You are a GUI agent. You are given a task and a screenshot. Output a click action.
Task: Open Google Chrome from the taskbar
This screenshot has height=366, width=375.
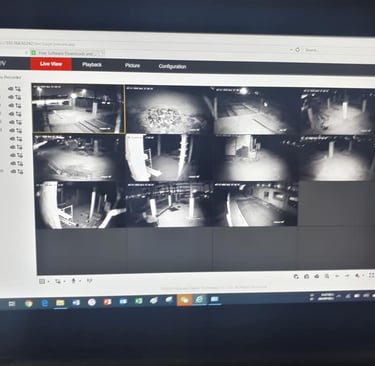[29, 303]
